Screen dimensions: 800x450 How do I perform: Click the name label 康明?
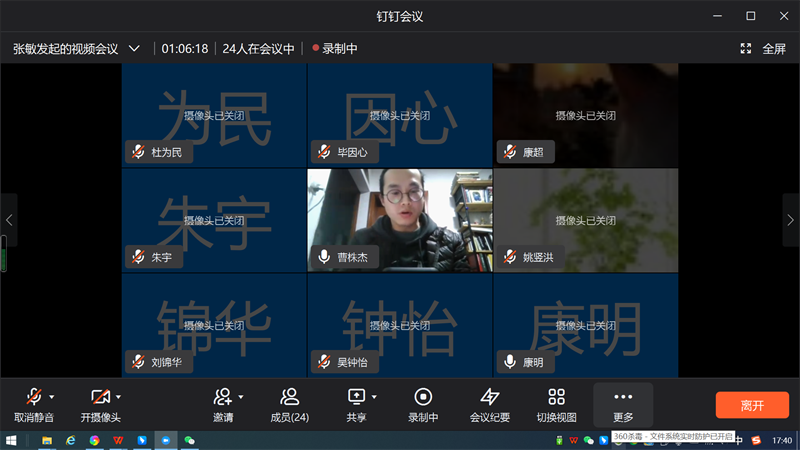click(x=533, y=362)
